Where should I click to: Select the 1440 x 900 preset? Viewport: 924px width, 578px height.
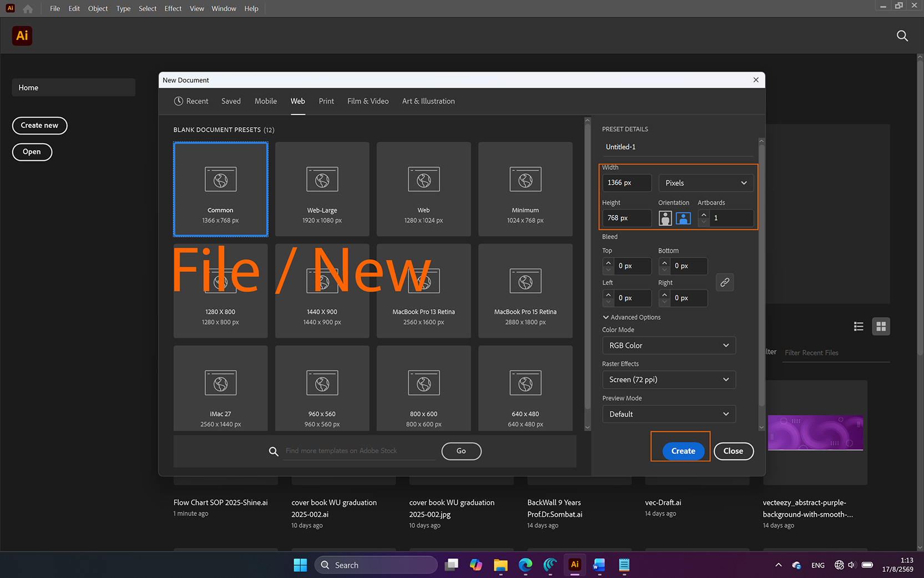pyautogui.click(x=322, y=291)
